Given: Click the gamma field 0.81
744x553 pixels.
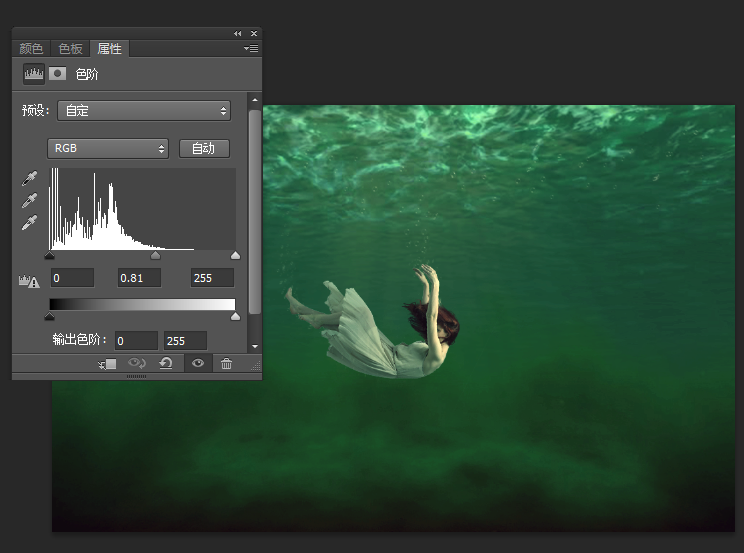Looking at the screenshot, I should tap(140, 278).
